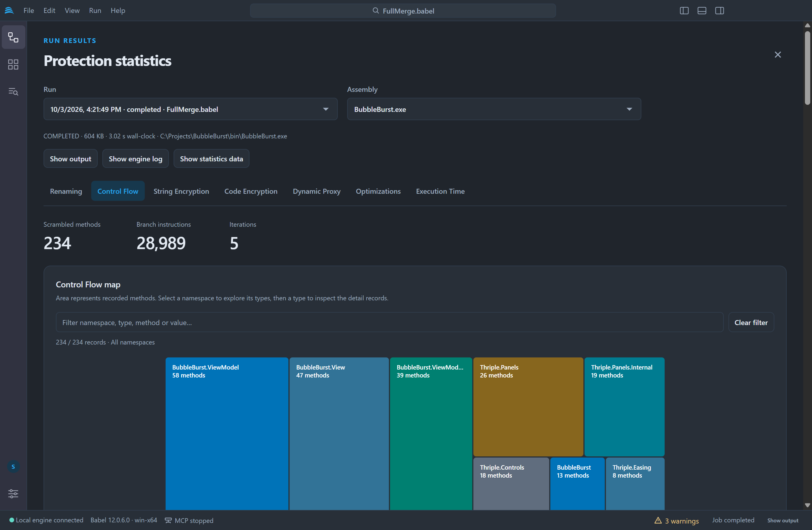Select the BubbleBurst.ViewModel 58 methods tile

click(227, 434)
